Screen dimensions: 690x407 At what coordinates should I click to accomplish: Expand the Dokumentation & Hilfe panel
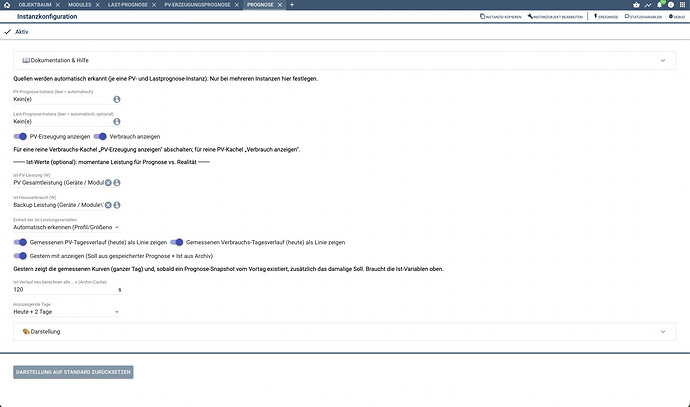coord(345,60)
